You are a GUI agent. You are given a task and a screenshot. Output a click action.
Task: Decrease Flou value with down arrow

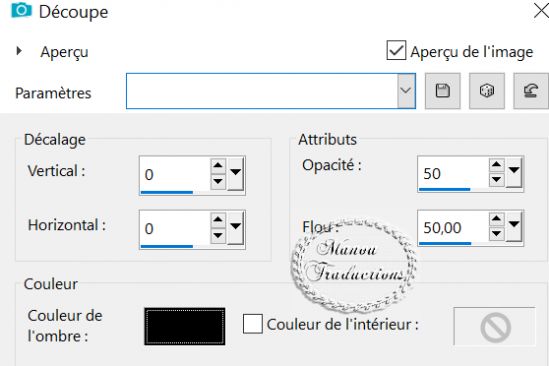[496, 234]
